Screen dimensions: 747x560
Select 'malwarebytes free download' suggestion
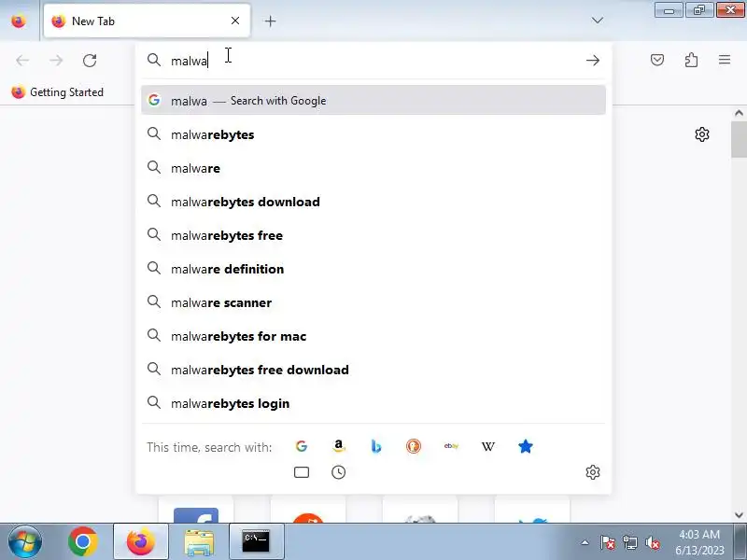[373, 370]
